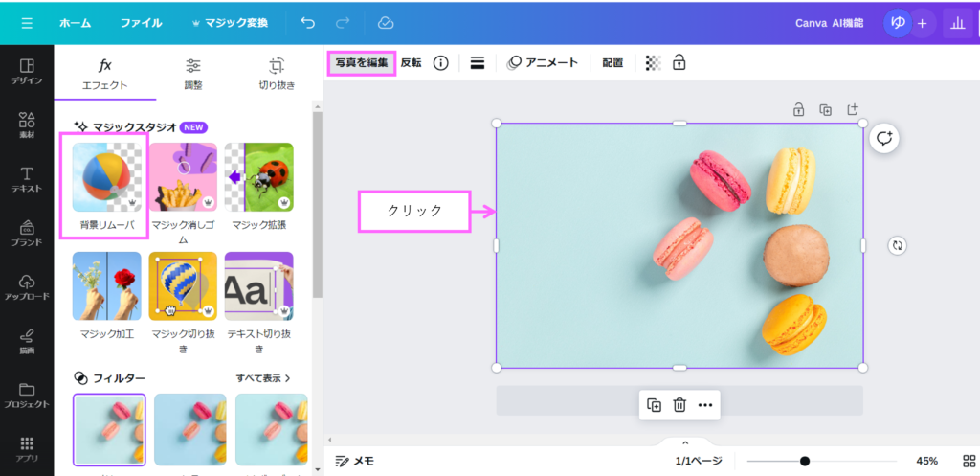The width and height of the screenshot is (980, 476).
Task: Click the cloud save status icon
Action: coord(386,23)
